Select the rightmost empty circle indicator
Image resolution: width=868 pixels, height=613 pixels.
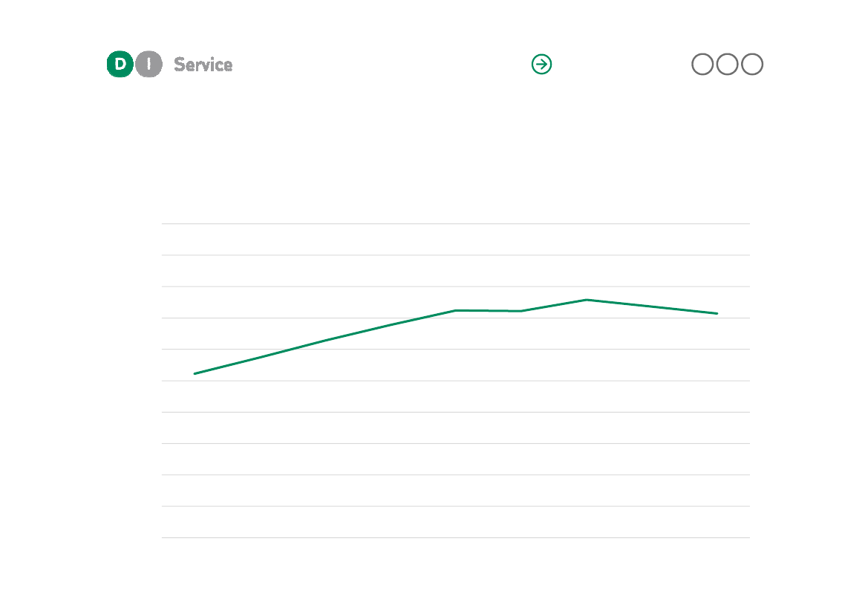pyautogui.click(x=752, y=64)
